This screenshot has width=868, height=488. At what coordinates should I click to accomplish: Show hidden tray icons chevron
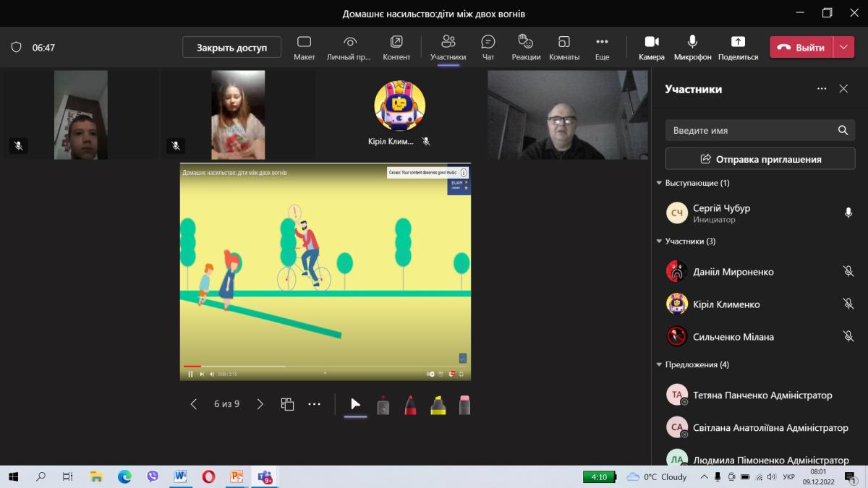704,476
